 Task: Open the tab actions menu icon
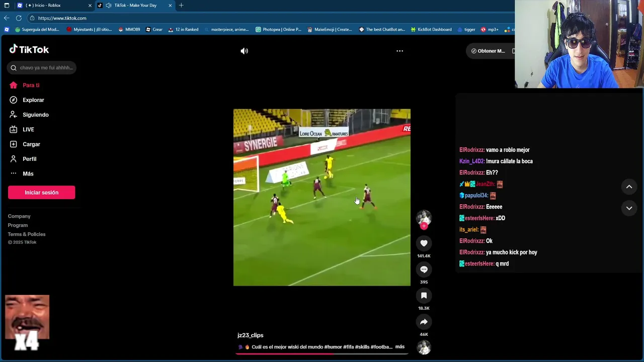coord(7,6)
